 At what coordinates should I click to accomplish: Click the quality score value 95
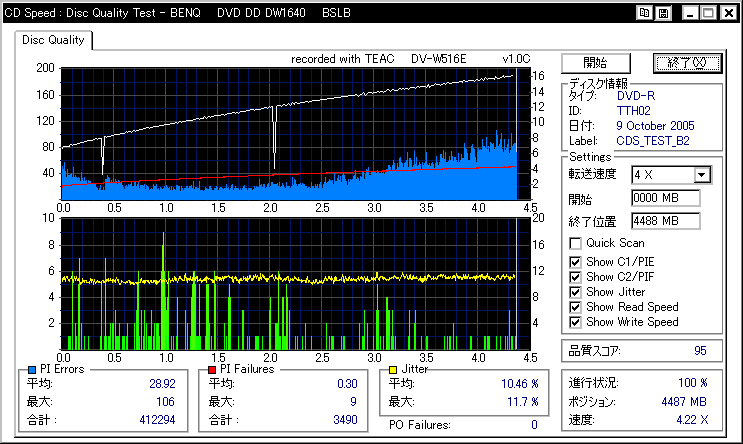[700, 351]
